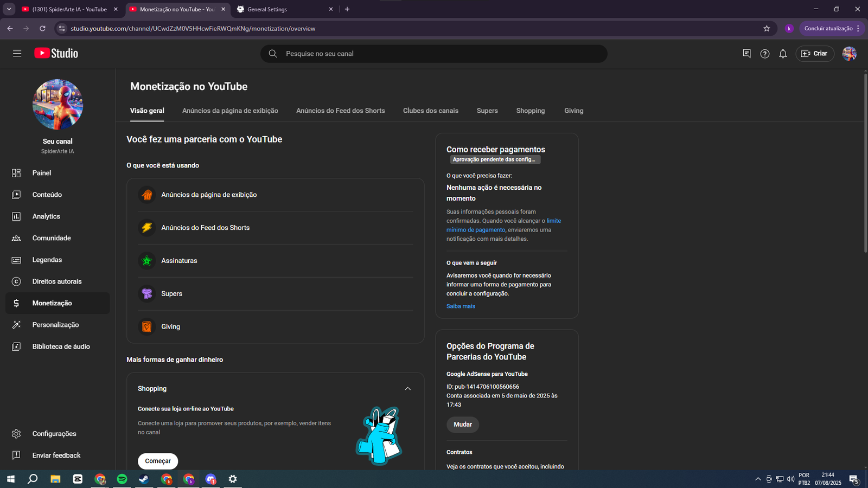Open Configurações gear in sidebar
Viewport: 868px width, 488px height.
[x=16, y=434]
